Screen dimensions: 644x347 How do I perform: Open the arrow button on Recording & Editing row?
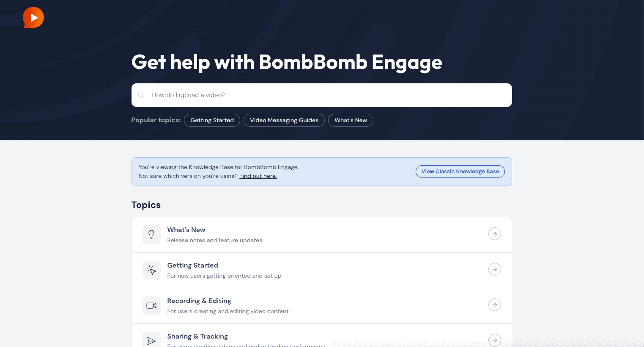[x=495, y=305]
